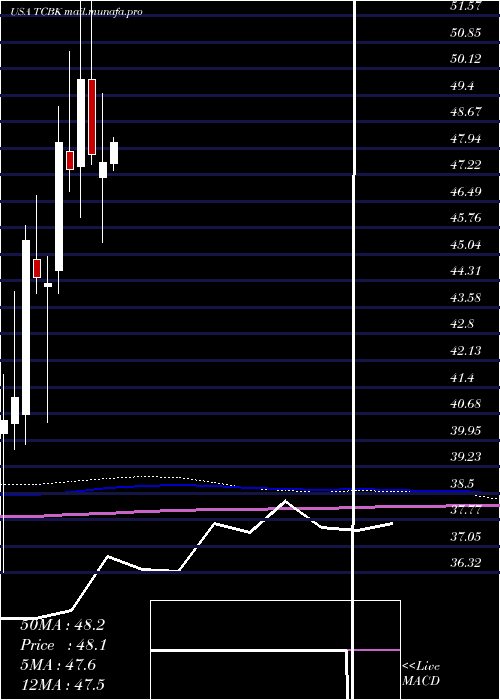The height and width of the screenshot is (700, 500).
Task: Select the small red candle near 44.31
Action: [37, 268]
